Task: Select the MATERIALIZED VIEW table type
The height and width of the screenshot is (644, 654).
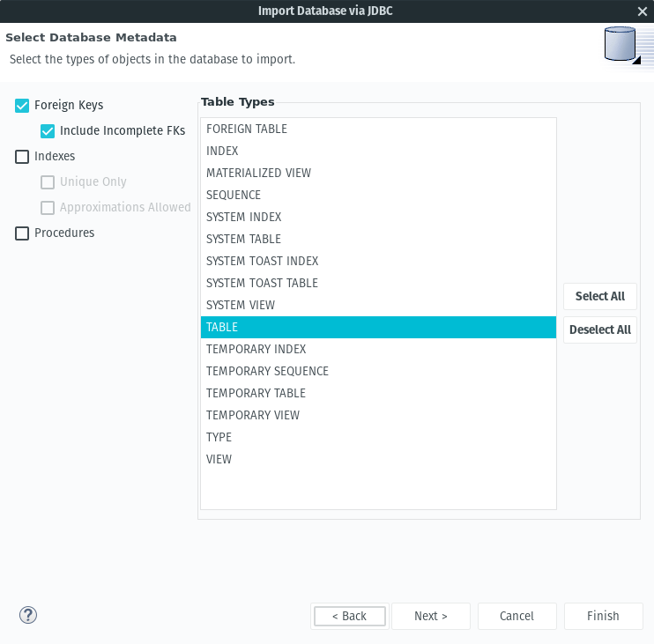Action: click(x=378, y=173)
